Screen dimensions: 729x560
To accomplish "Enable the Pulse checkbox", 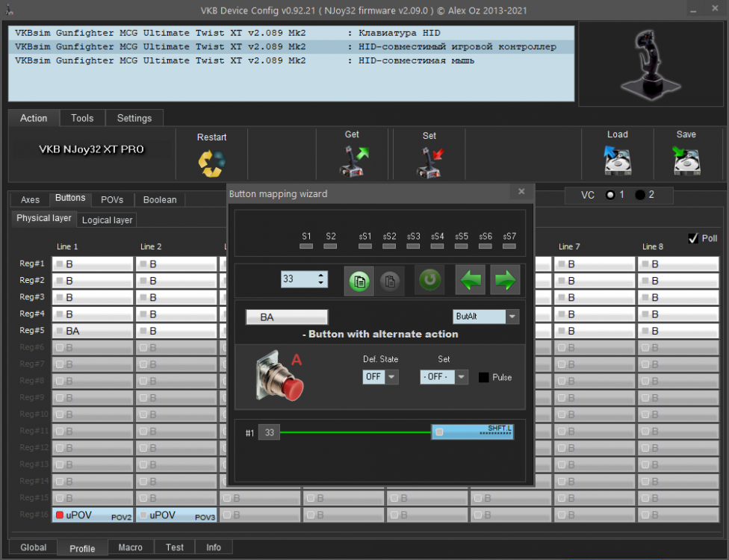I will point(483,377).
